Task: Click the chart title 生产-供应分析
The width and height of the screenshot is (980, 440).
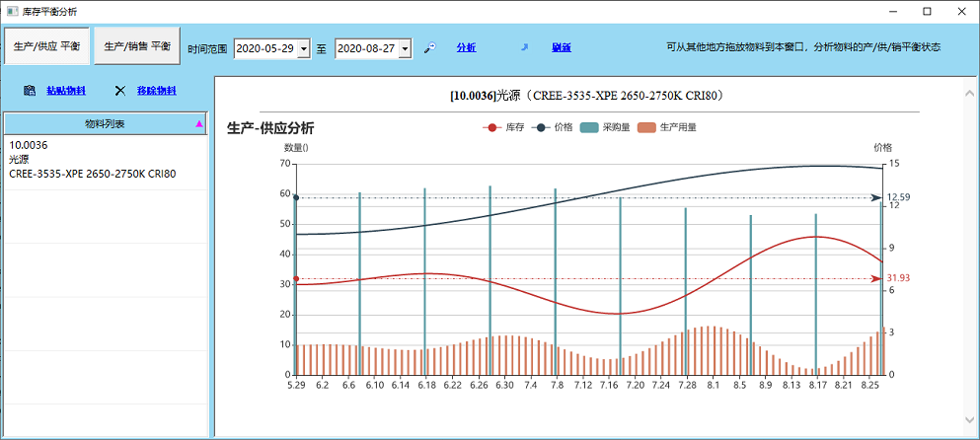Action: [x=270, y=129]
